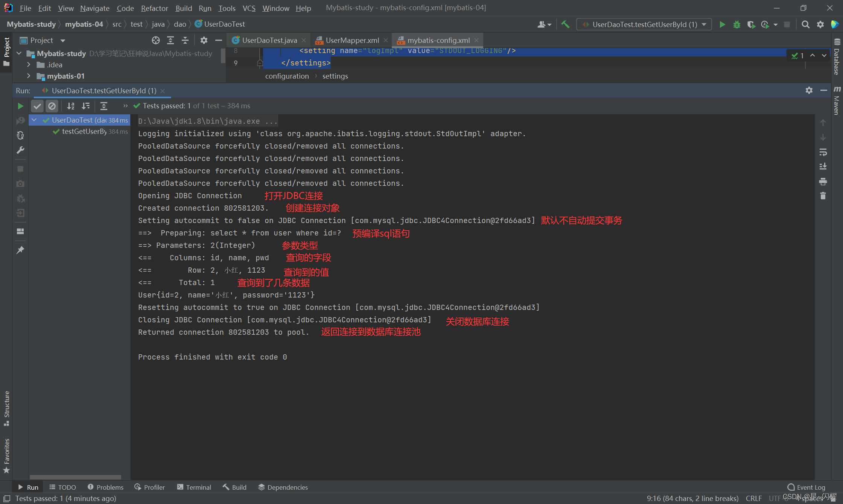Expand the mybatis-01 module

click(x=29, y=76)
